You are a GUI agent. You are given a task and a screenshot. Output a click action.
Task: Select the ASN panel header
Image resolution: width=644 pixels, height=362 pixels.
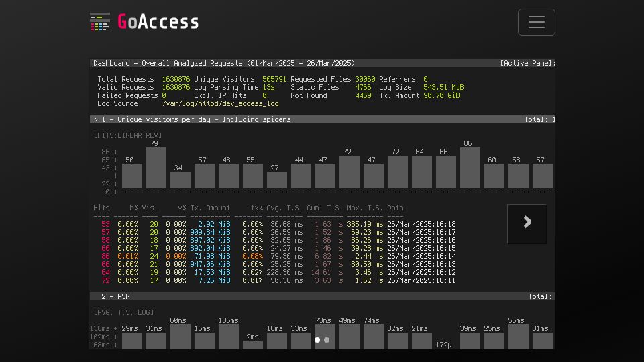tap(323, 296)
